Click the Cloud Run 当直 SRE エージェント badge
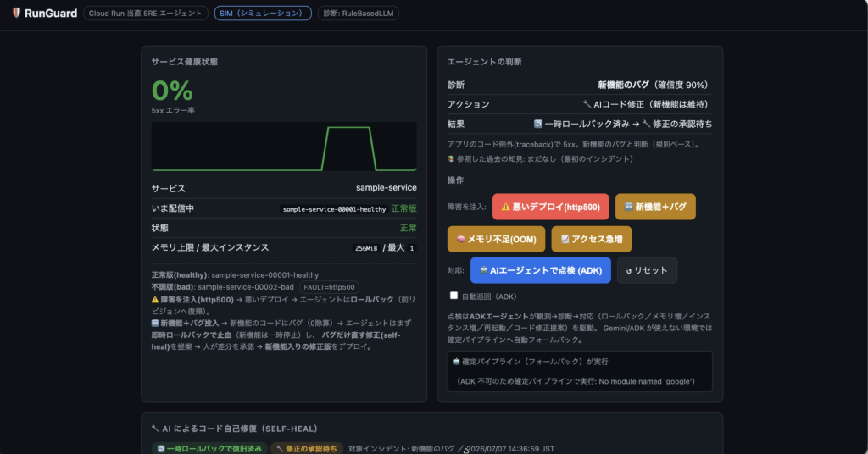The image size is (868, 454). (x=146, y=14)
